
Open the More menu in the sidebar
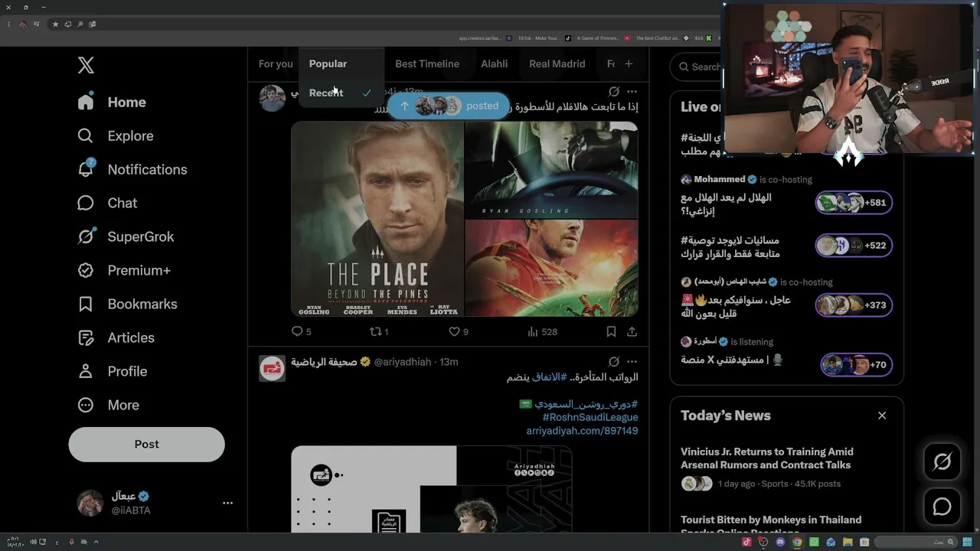[x=108, y=405]
